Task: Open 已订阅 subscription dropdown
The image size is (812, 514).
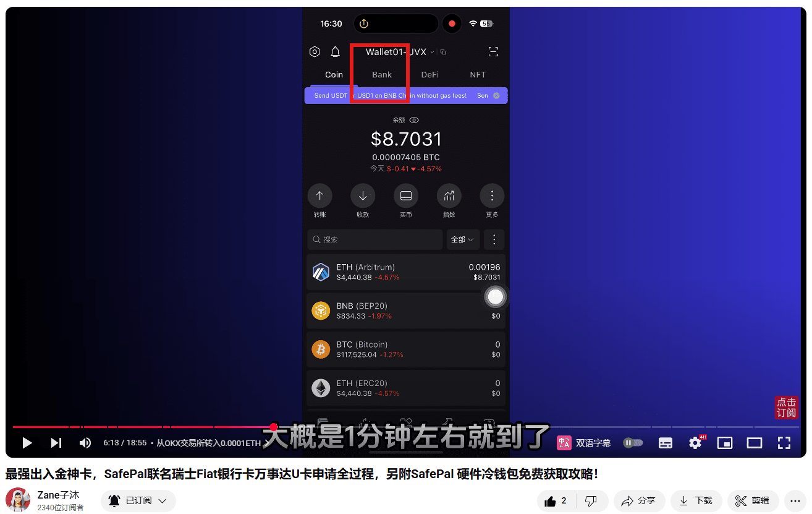Action: point(138,501)
